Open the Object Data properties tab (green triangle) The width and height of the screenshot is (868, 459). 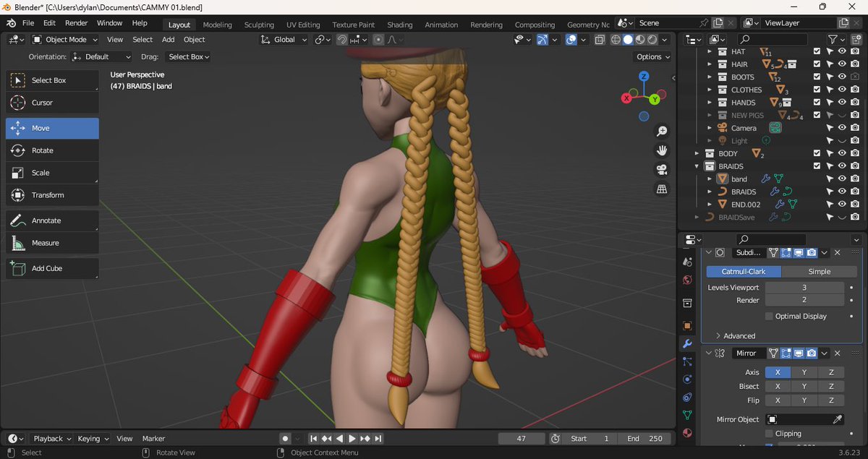click(x=687, y=415)
